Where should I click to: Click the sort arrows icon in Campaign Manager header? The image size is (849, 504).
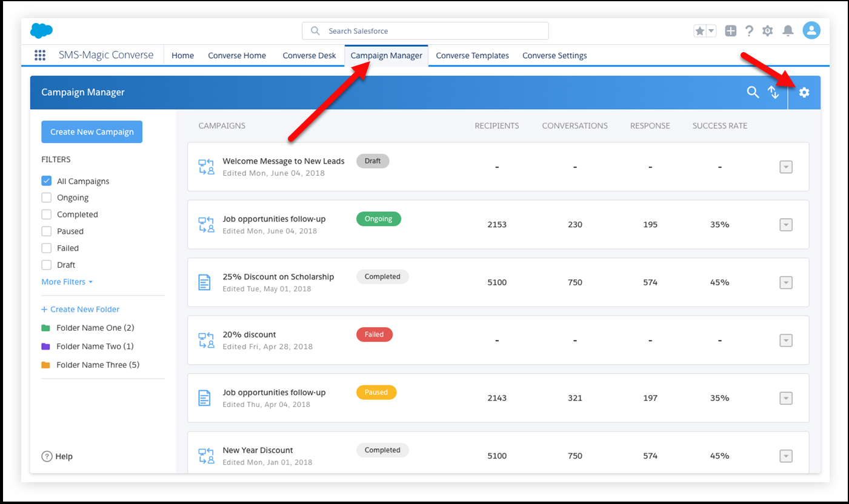pyautogui.click(x=773, y=92)
